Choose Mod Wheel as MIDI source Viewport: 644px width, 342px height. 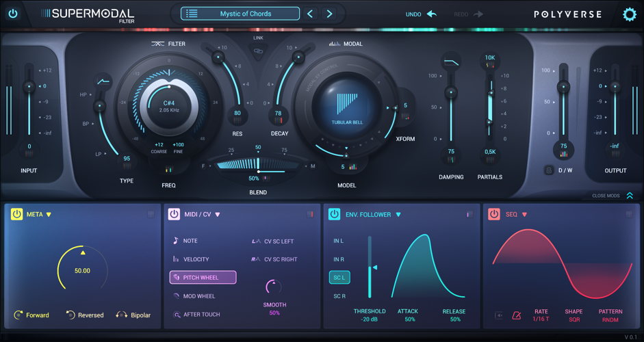point(194,296)
